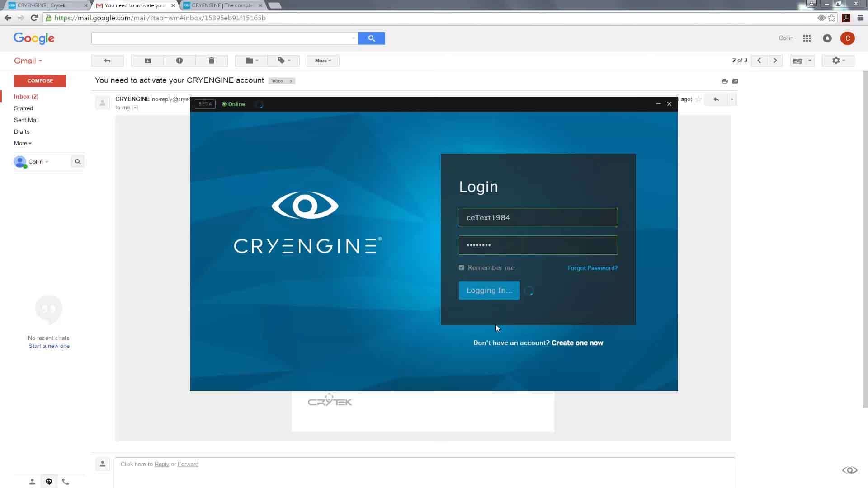The height and width of the screenshot is (488, 868).
Task: Expand the sender details arrow next to 'to me'
Action: point(135,108)
